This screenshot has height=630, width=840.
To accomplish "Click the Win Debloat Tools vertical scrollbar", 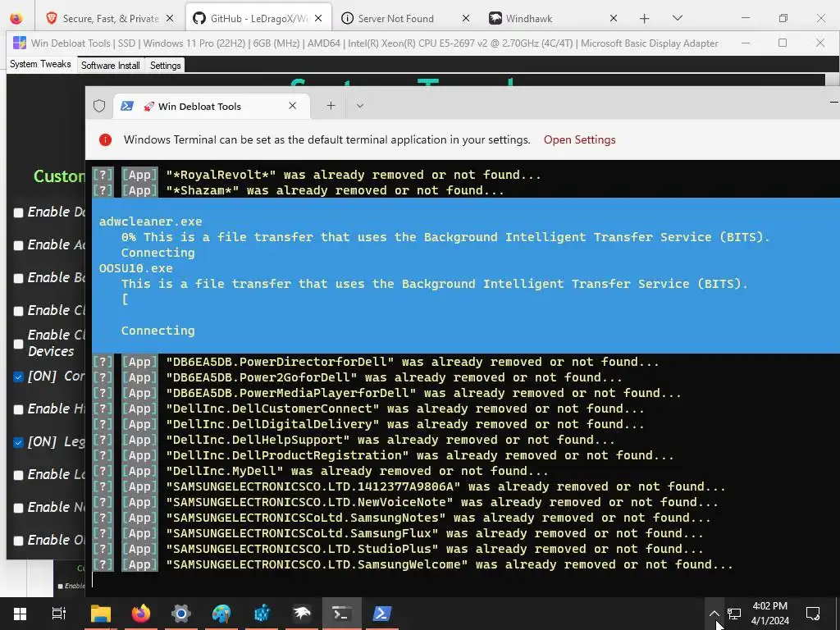I will click(x=832, y=80).
